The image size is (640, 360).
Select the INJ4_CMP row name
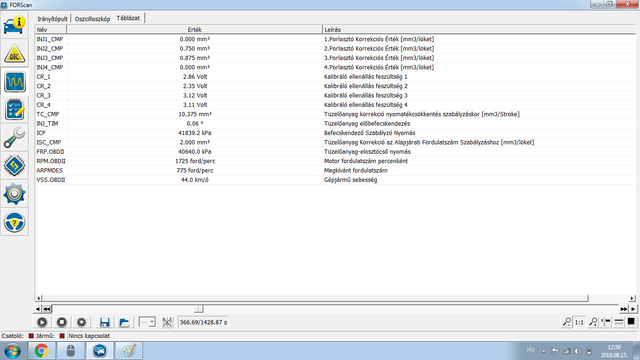tap(50, 67)
